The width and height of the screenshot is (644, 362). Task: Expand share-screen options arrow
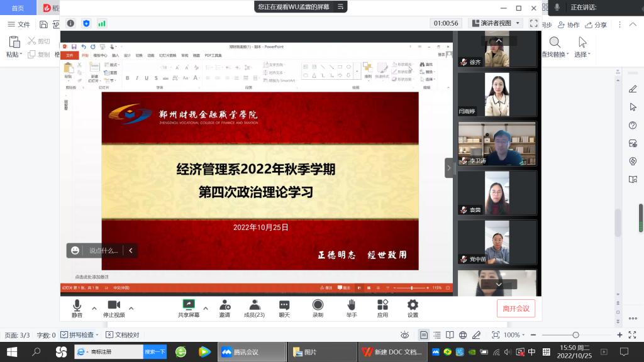point(206,308)
